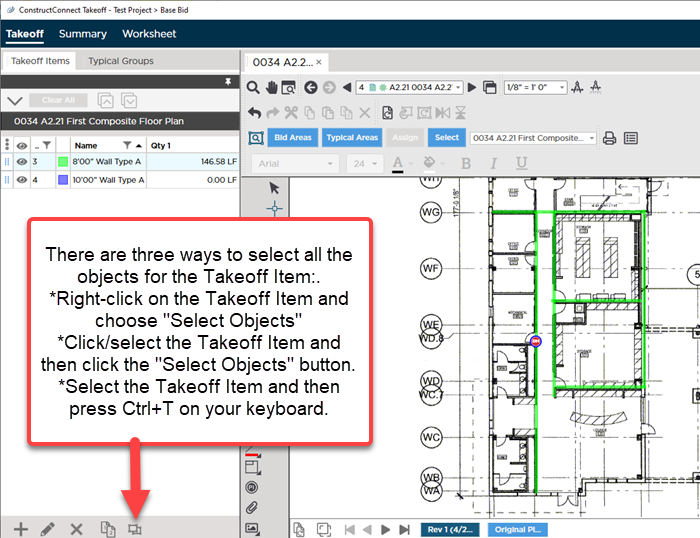Select the 10'00" Wall Type A row name

coord(108,180)
